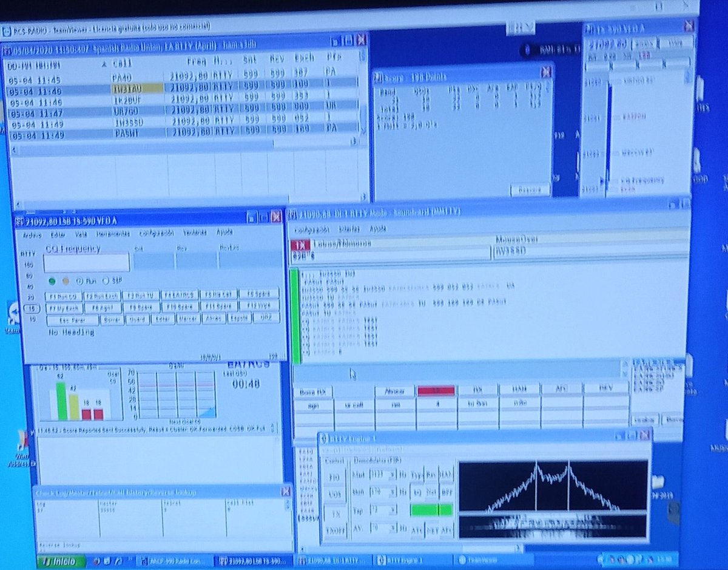Open the Shift value dropdown
Viewport: 728px width, 570px height.
click(394, 492)
